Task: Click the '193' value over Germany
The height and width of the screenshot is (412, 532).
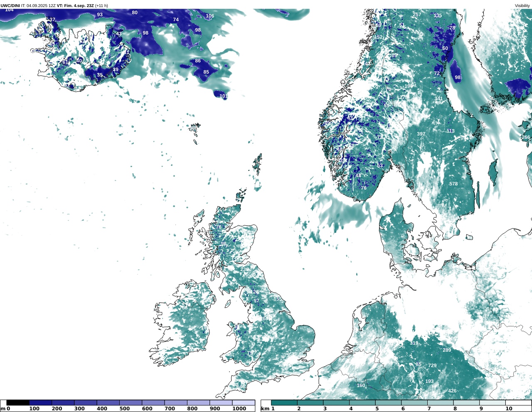Action: [x=429, y=381]
